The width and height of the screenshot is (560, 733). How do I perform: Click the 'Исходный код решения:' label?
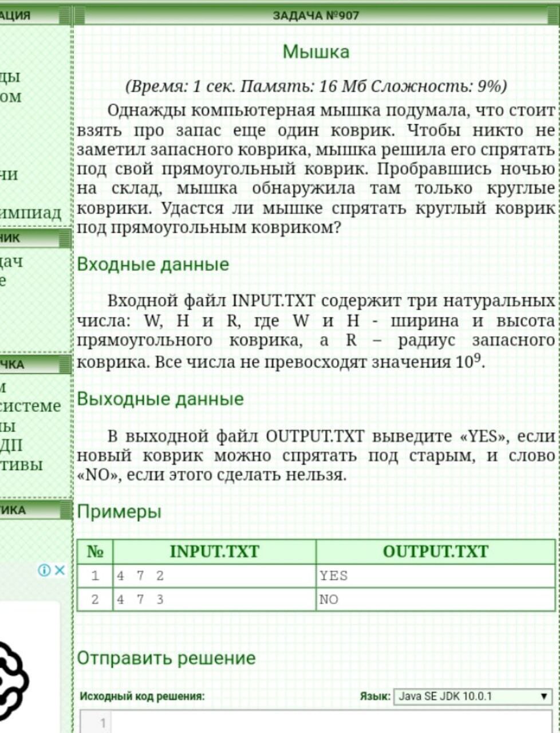[x=142, y=697]
